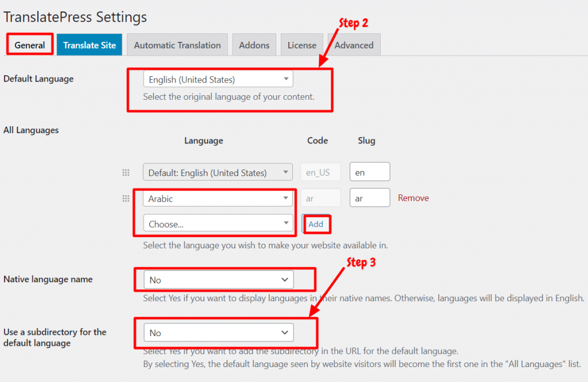
Task: Click the en slug input field
Action: pyautogui.click(x=370, y=172)
